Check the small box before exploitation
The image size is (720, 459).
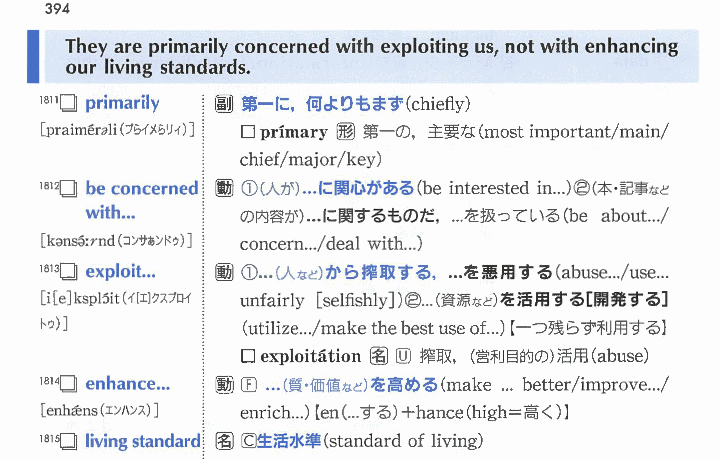pyautogui.click(x=248, y=356)
